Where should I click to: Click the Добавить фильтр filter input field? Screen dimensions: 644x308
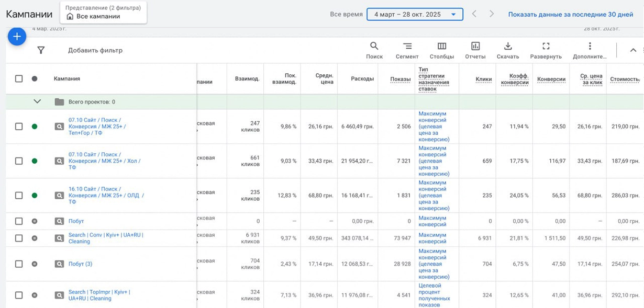point(95,50)
